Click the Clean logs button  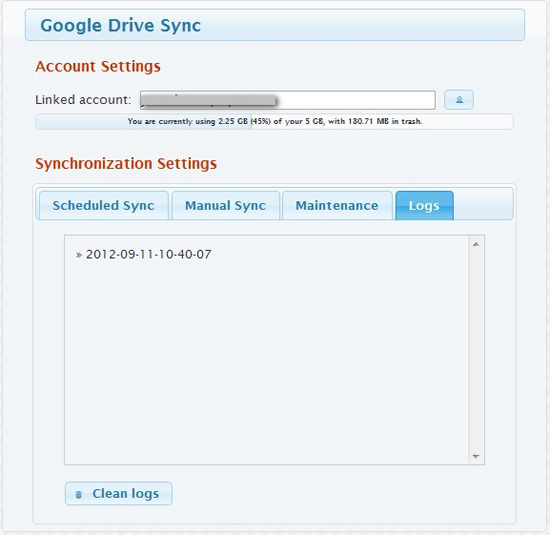pyautogui.click(x=119, y=494)
